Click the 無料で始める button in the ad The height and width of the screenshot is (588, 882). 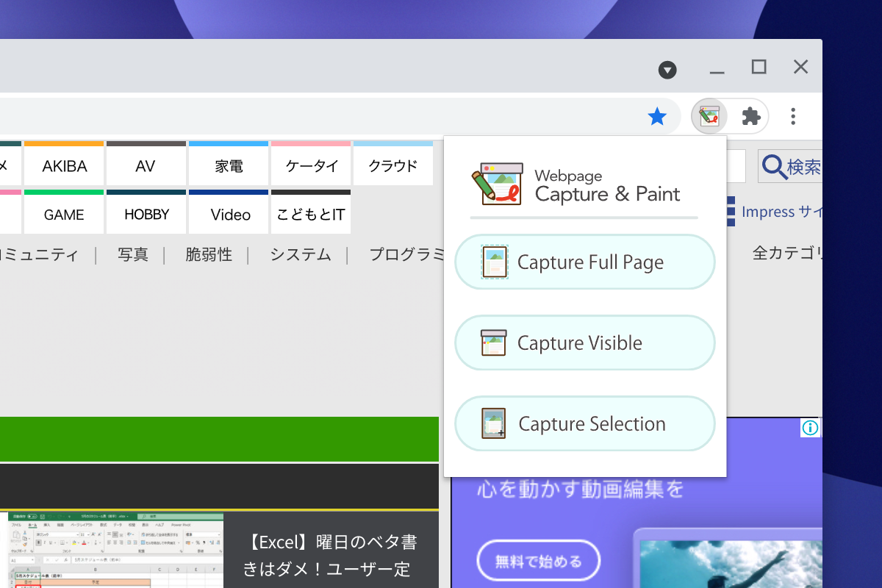pyautogui.click(x=539, y=560)
